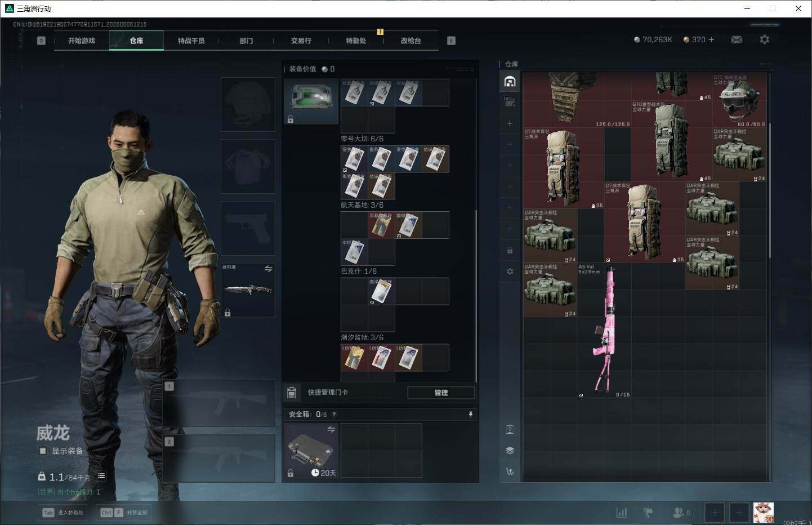Select the 处刑者 knife slot
812x525 pixels.
(x=248, y=290)
